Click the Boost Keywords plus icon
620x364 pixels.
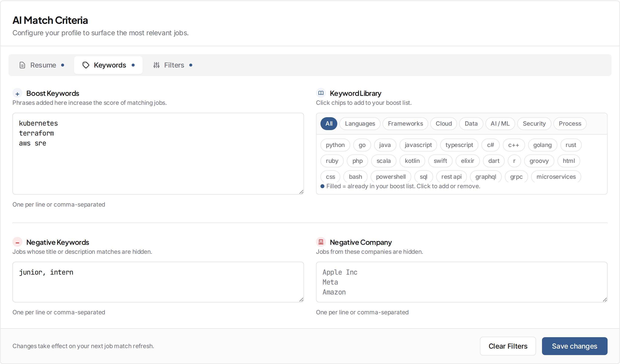pos(17,93)
